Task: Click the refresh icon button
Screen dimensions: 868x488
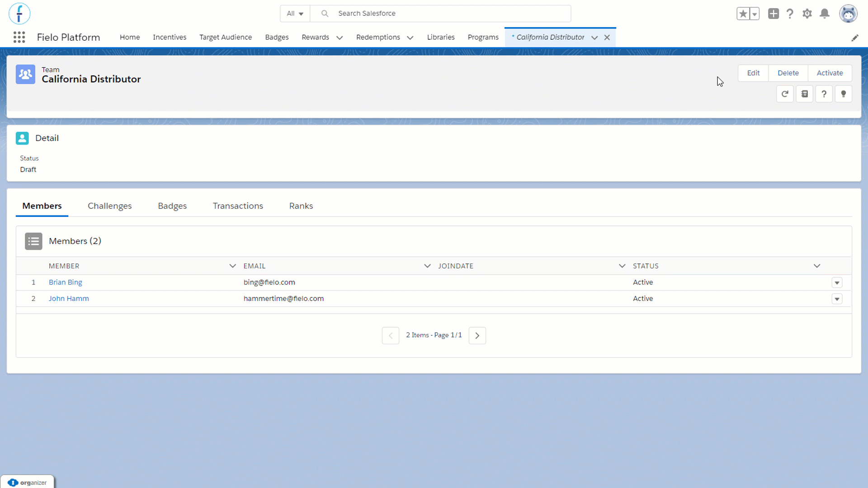Action: (x=785, y=94)
